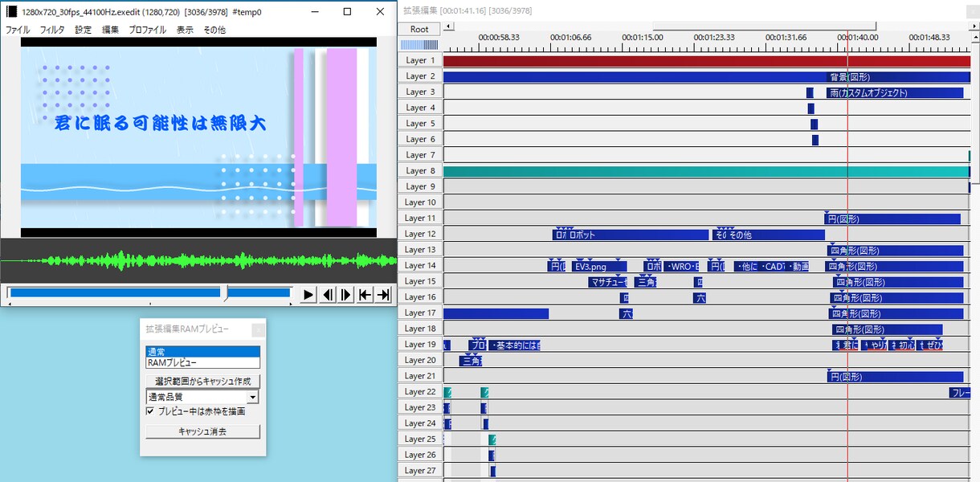Viewport: 980px width, 482px height.
Task: Close the 拡張編集RAMプレビュー window
Action: [x=257, y=329]
